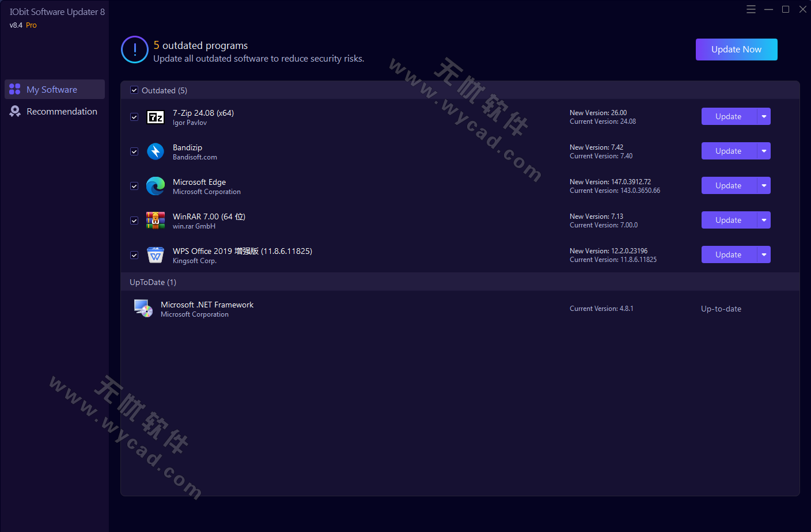Open the Update options dropdown for Bandizip

click(x=765, y=151)
